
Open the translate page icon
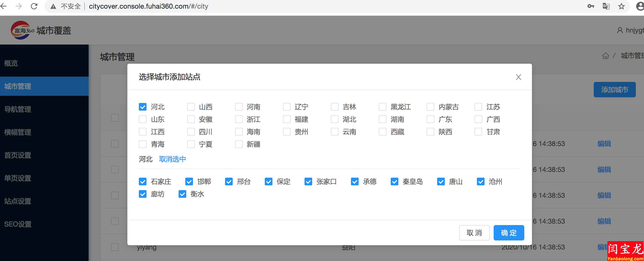(606, 6)
